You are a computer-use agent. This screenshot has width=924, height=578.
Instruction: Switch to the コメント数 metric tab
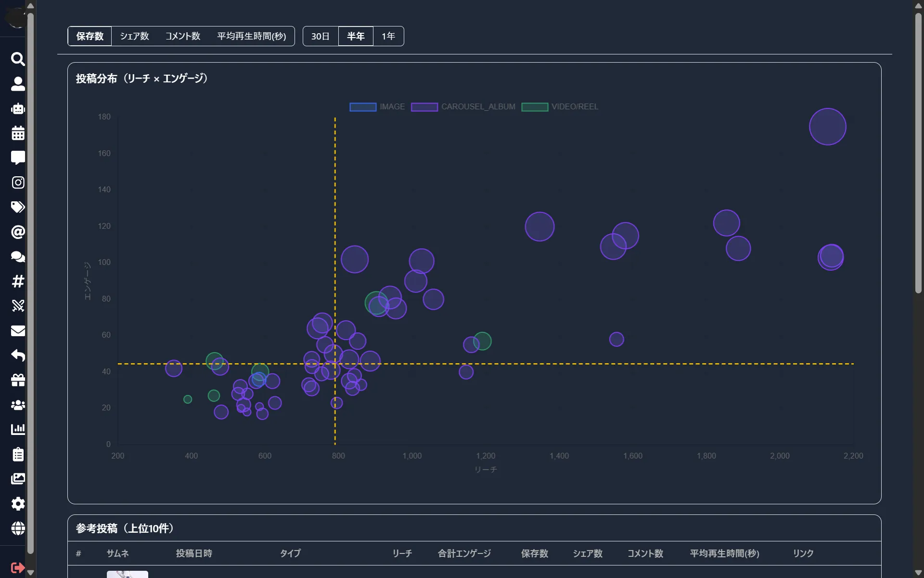183,36
